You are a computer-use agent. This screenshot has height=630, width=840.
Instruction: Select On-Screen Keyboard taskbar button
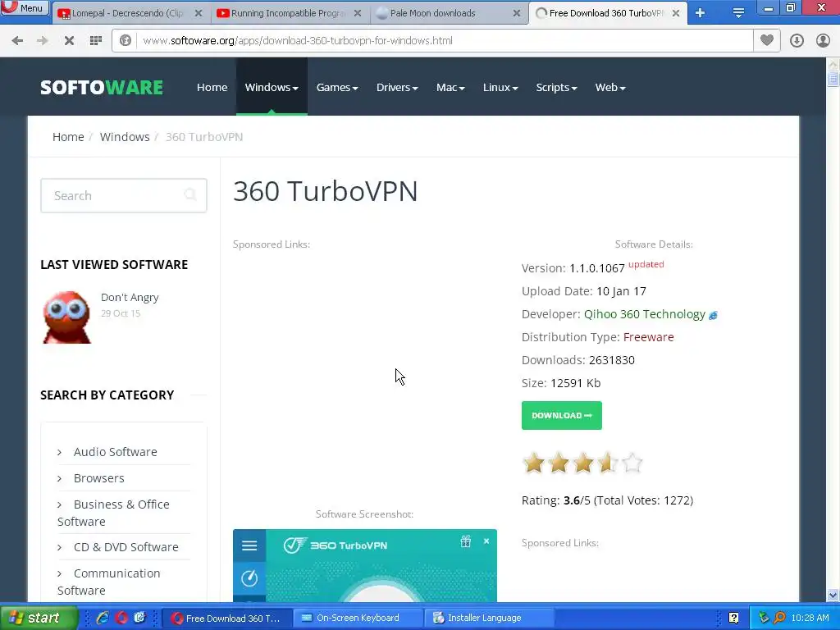[x=358, y=618]
